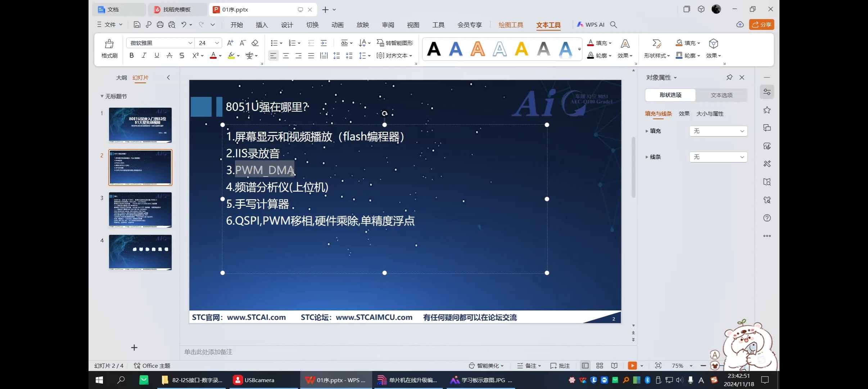868x389 pixels.
Task: Open the fill (填充) type dropdown in properties panel
Action: tap(718, 131)
